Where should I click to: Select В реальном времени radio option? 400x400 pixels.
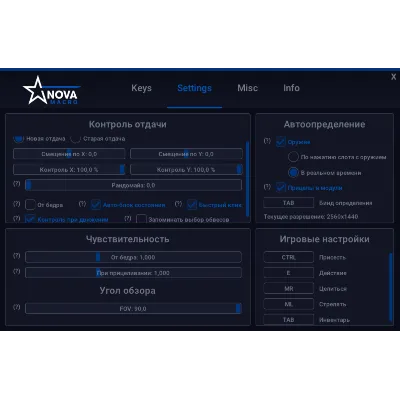tap(293, 172)
